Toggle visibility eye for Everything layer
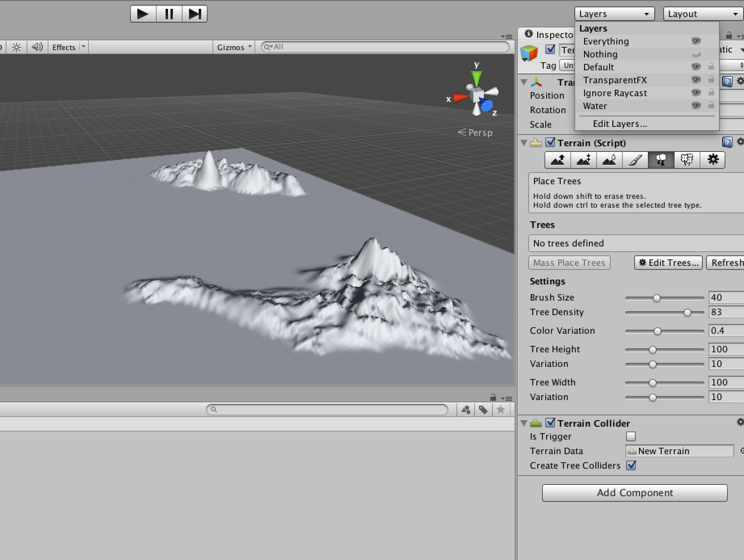The image size is (744, 560). tap(696, 41)
